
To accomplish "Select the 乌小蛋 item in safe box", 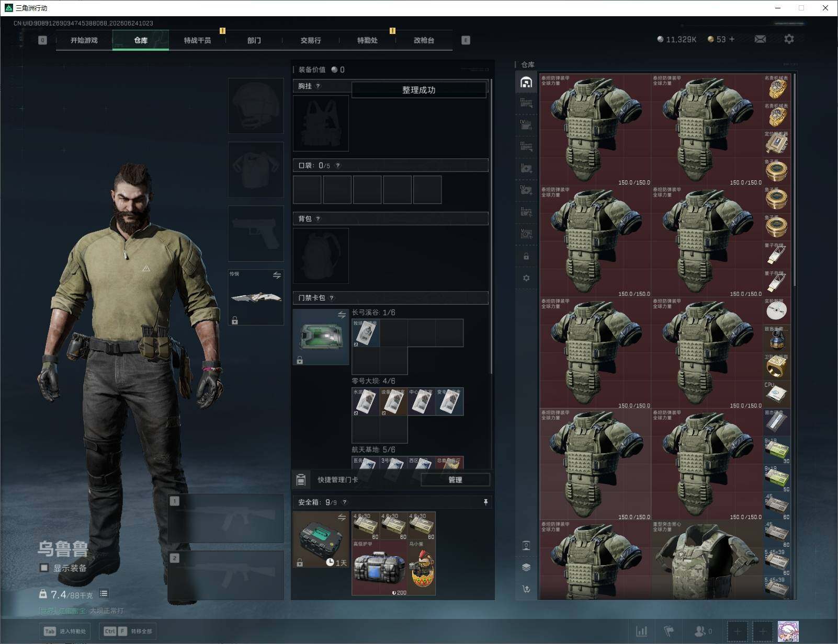I will pos(422,568).
